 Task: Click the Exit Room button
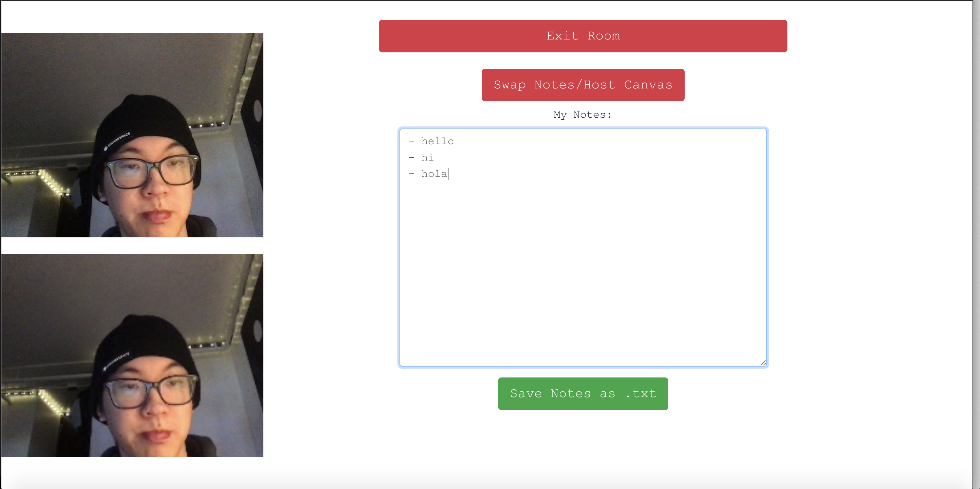click(583, 36)
